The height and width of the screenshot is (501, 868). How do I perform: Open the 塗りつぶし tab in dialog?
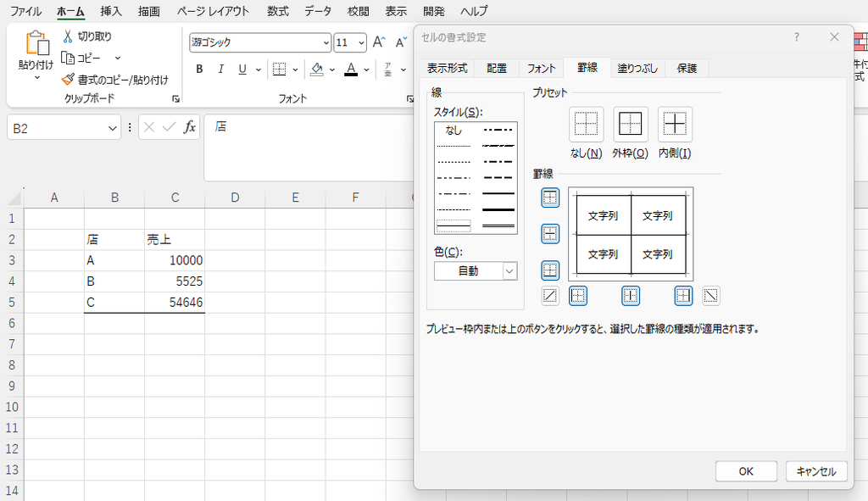coord(637,68)
